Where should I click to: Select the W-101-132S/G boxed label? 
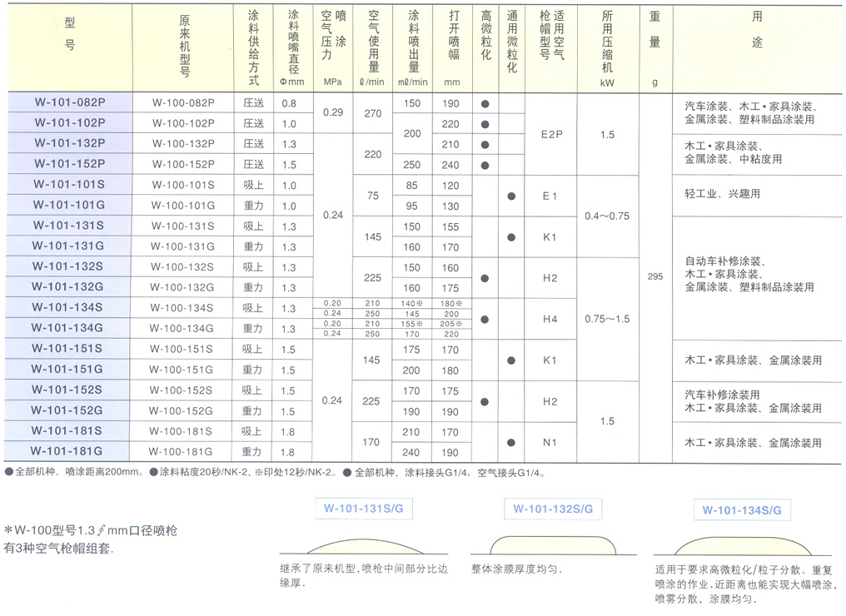point(553,509)
